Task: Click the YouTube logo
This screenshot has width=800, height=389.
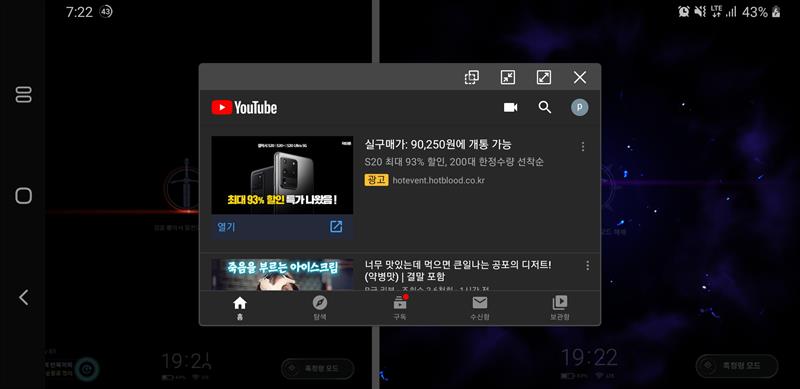Action: coord(244,107)
